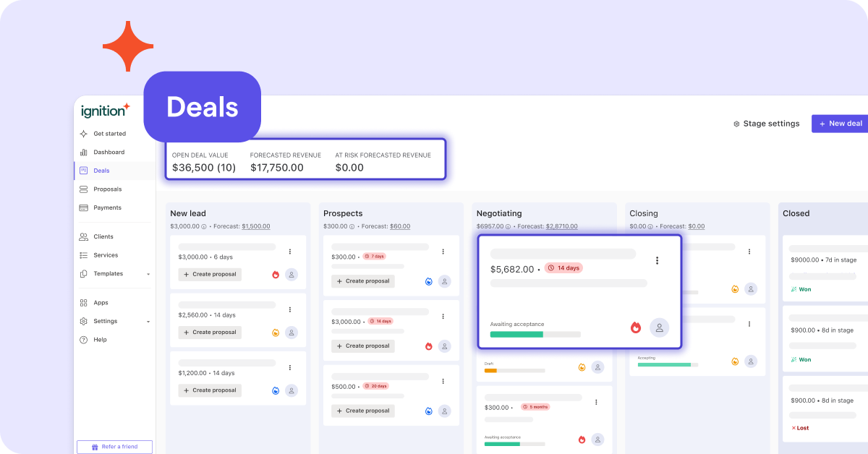Click the Stage settings gear icon
The width and height of the screenshot is (868, 454).
point(736,124)
